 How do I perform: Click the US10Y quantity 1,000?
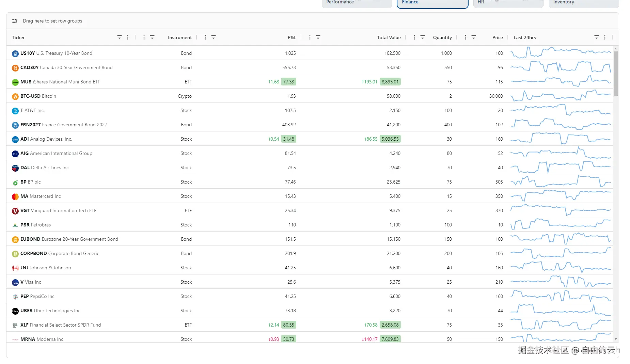[x=446, y=53]
